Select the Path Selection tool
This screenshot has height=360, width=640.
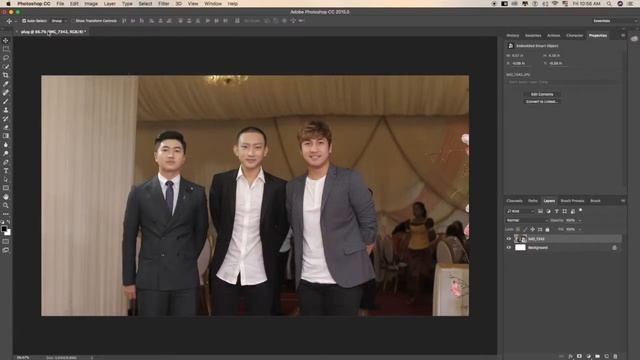(x=6, y=180)
